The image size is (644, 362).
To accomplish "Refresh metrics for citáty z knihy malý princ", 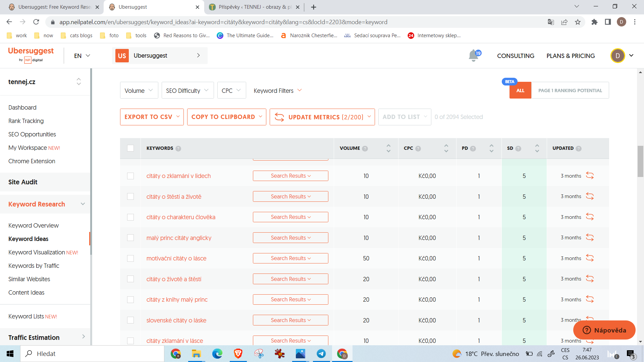I will point(590,299).
